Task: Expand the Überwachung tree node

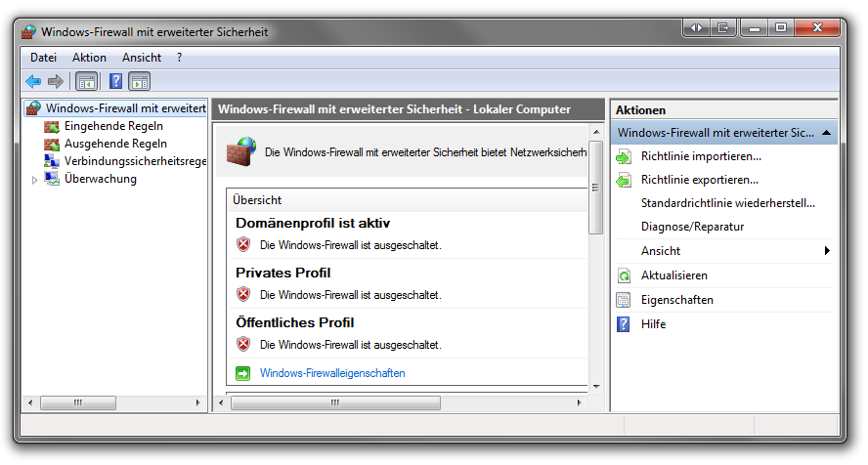Action: pyautogui.click(x=35, y=180)
